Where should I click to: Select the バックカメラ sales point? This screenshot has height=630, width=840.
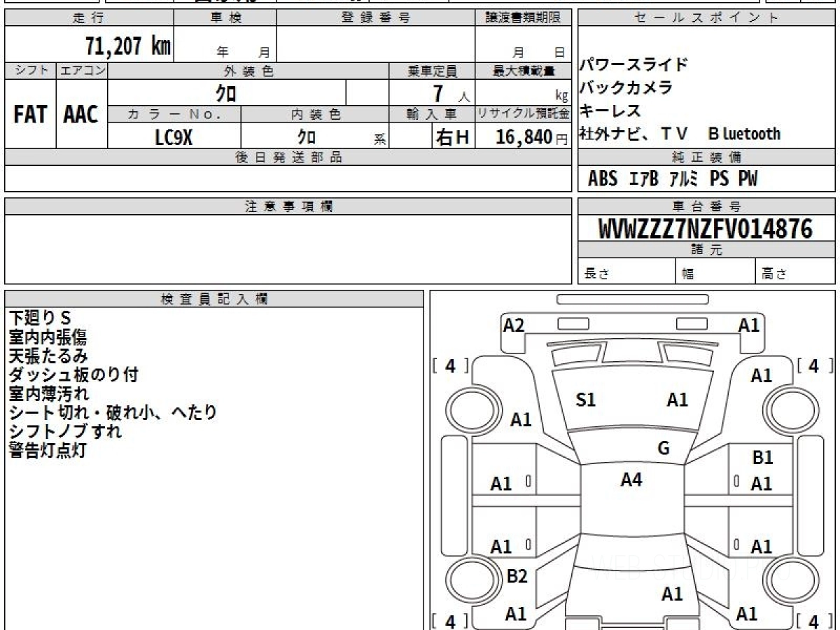pyautogui.click(x=626, y=87)
